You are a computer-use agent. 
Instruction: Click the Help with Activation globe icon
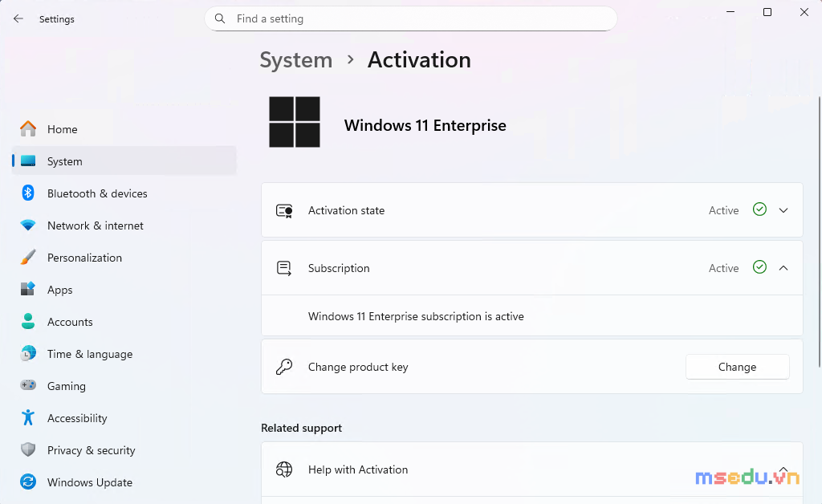pos(284,469)
